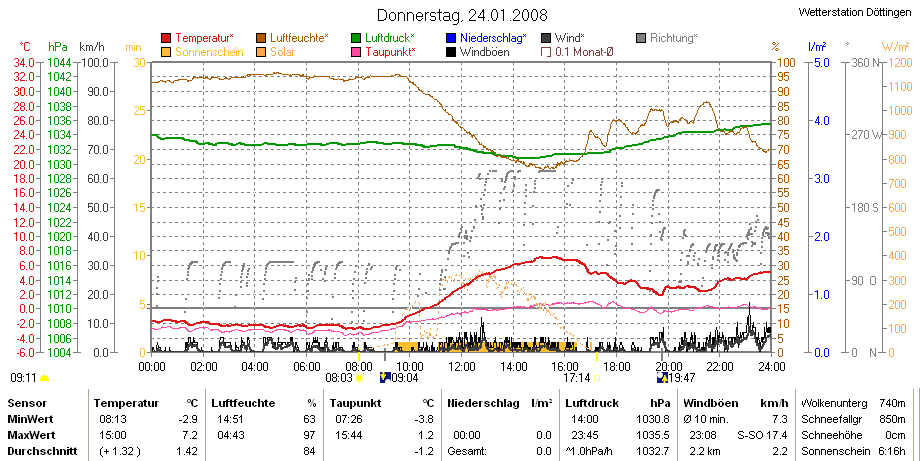
Task: Click the red Temperatur legend swatch
Action: (x=166, y=38)
